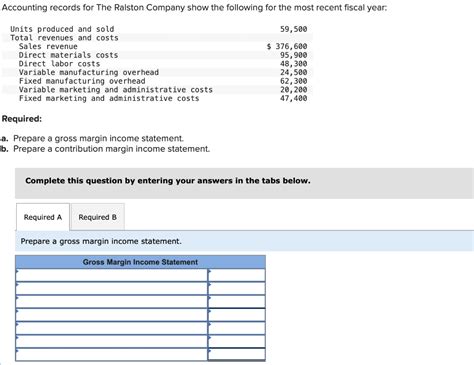Select fourth row amount cell in statement table

click(x=237, y=315)
